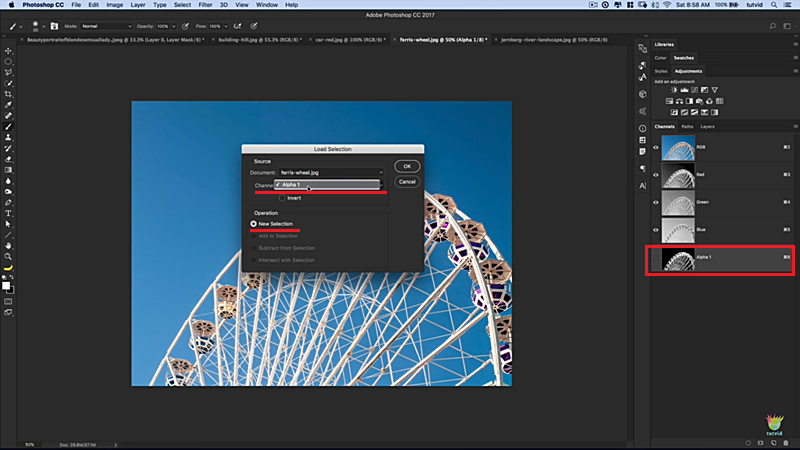
Task: Select the Type tool
Action: pos(8,213)
